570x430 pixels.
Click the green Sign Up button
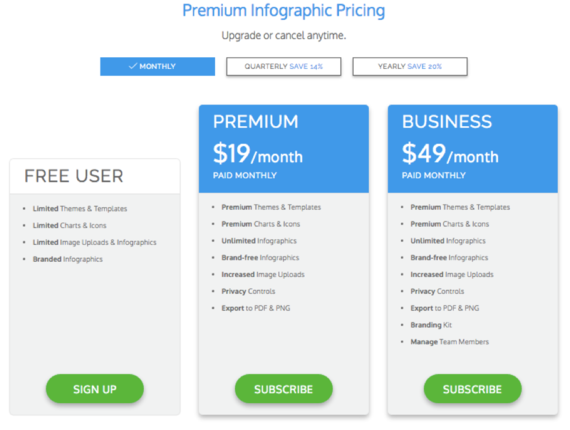pos(95,389)
